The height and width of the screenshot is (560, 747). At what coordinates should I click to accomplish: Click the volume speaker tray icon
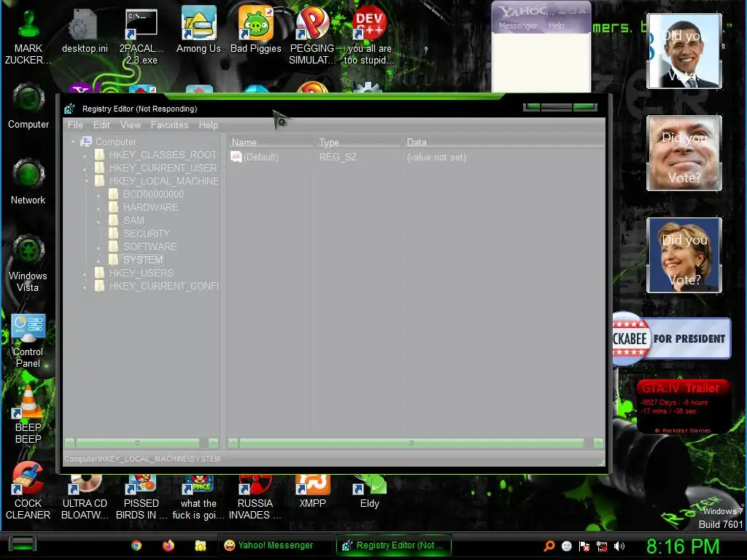(x=619, y=545)
